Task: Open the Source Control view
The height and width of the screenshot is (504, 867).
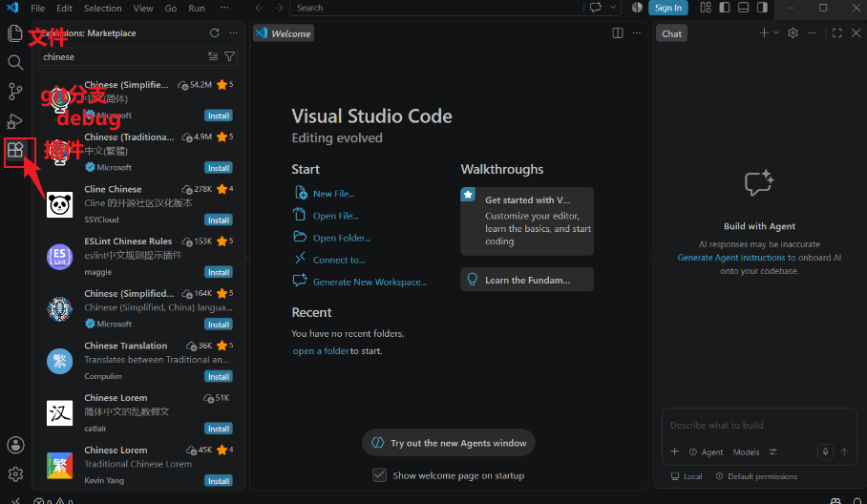Action: [x=15, y=92]
